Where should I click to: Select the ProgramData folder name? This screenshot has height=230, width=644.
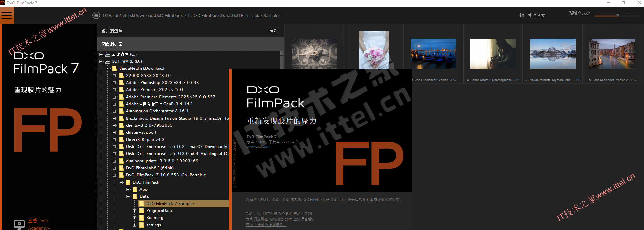click(x=159, y=211)
